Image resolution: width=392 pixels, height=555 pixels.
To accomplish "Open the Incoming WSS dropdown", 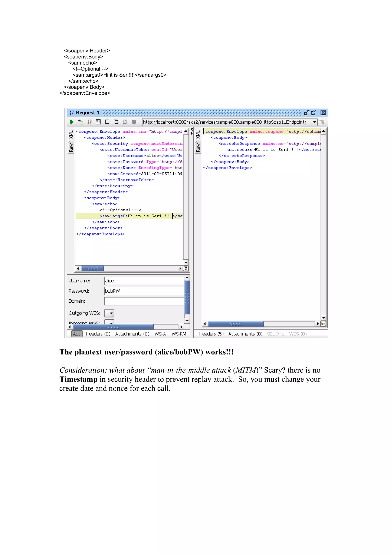I will pos(109,322).
